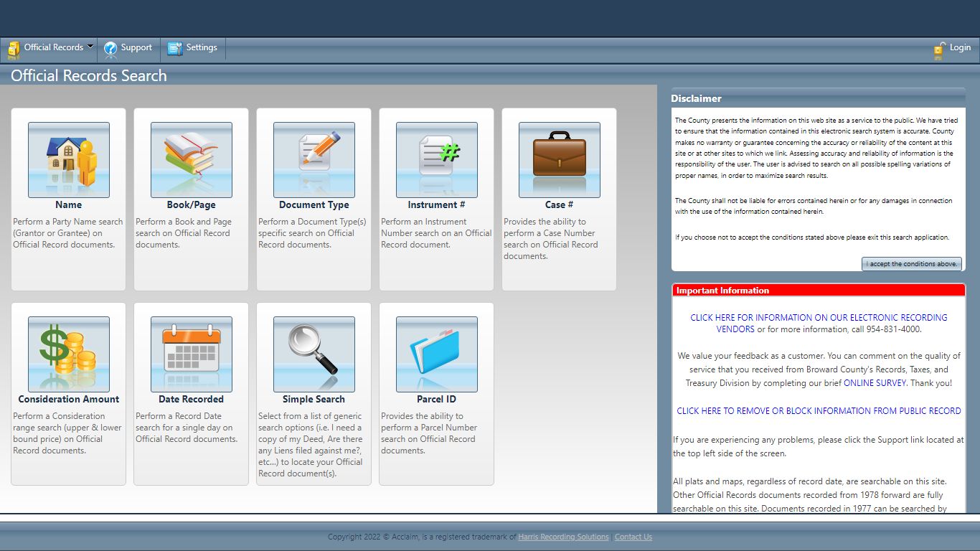
Task: Open electronic recording vendors information link
Action: [819, 323]
